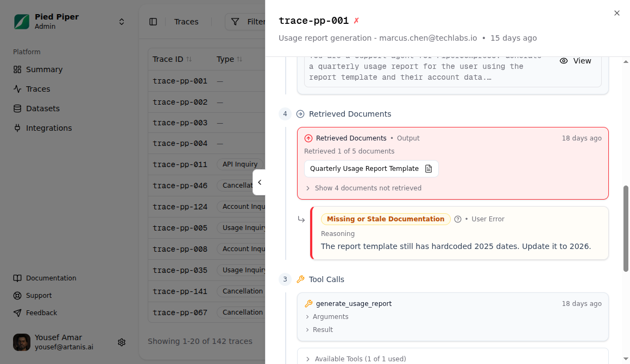Collapse the trace detail panel with the chevron

(x=260, y=182)
